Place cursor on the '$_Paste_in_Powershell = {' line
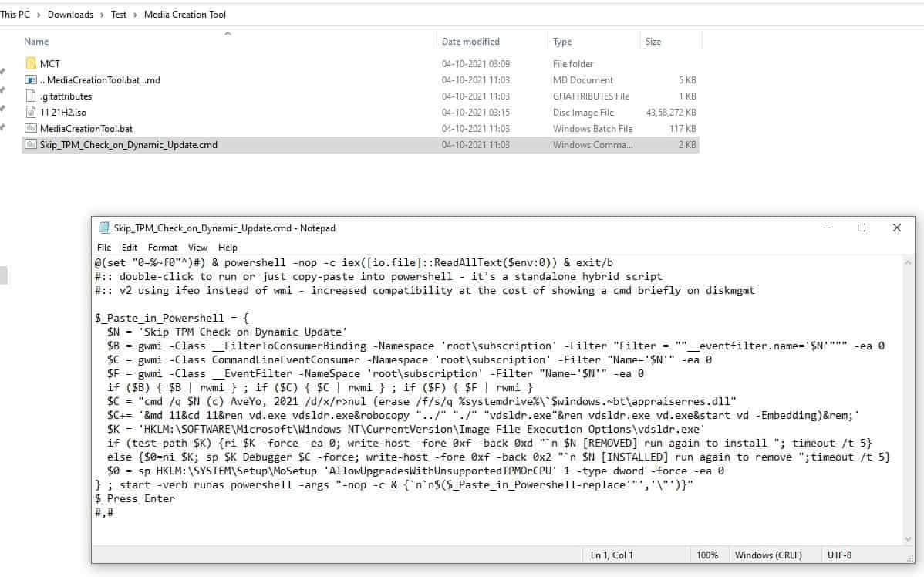924x577 pixels. [171, 319]
